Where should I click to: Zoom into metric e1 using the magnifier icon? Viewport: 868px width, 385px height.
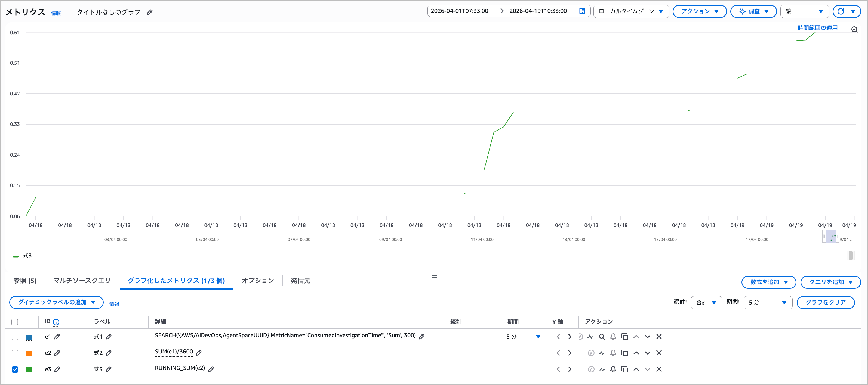point(602,337)
